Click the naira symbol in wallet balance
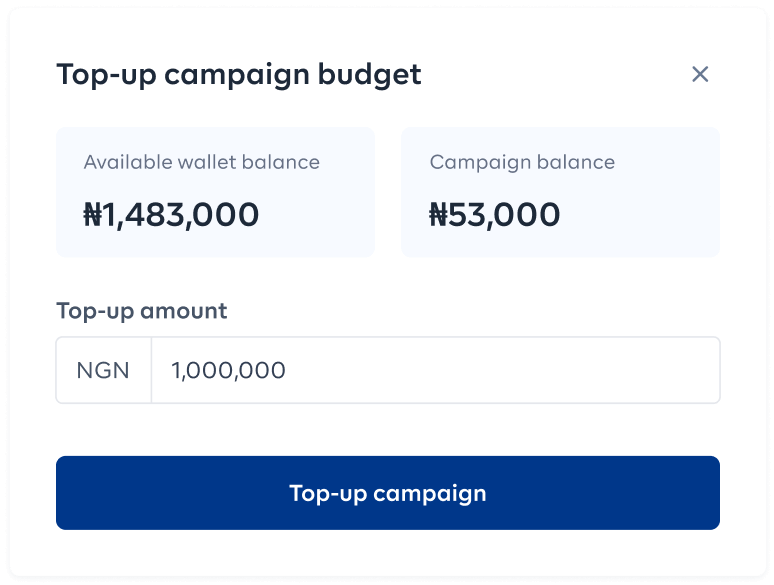Viewport: 774px width, 585px height. pyautogui.click(x=92, y=215)
